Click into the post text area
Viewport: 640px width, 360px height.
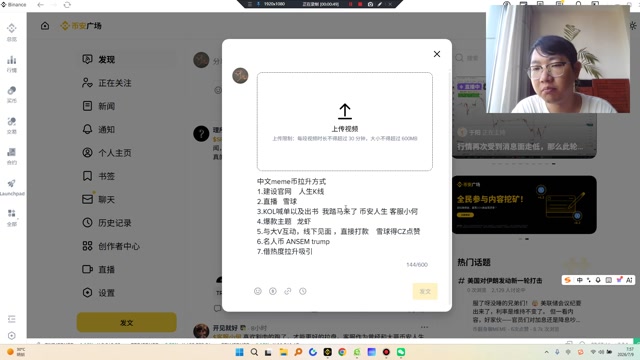[344, 216]
